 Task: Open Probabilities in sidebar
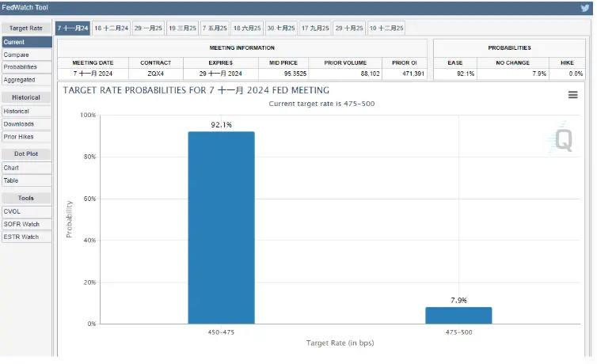point(26,67)
